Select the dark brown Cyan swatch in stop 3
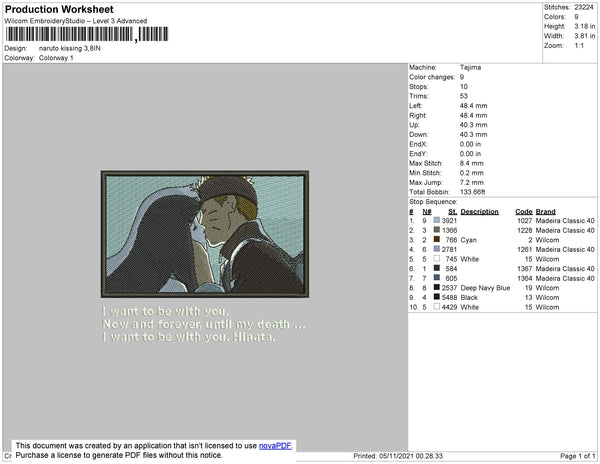This screenshot has height=464, width=600. click(437, 239)
